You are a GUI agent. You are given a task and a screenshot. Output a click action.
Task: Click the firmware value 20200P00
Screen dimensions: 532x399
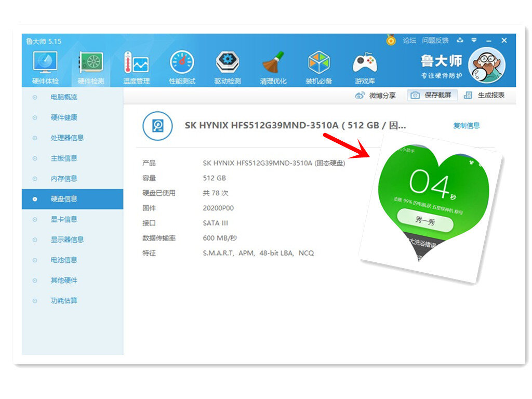[218, 208]
